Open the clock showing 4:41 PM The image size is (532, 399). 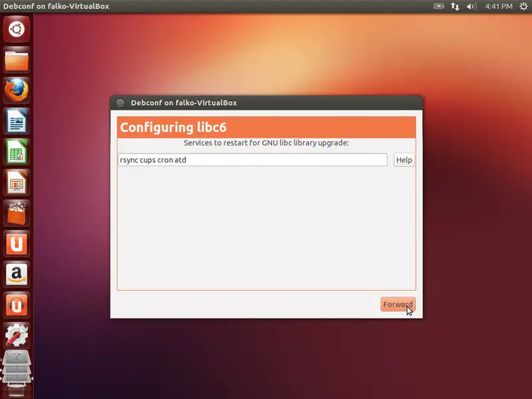498,6
